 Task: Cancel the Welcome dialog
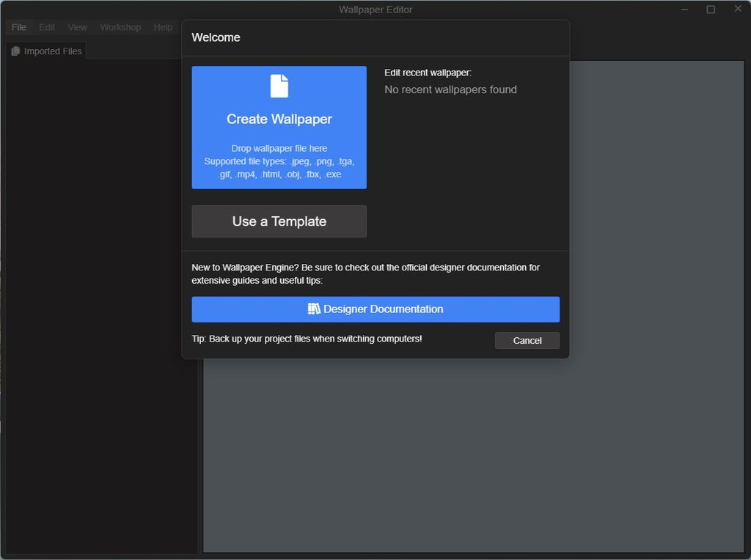tap(527, 340)
